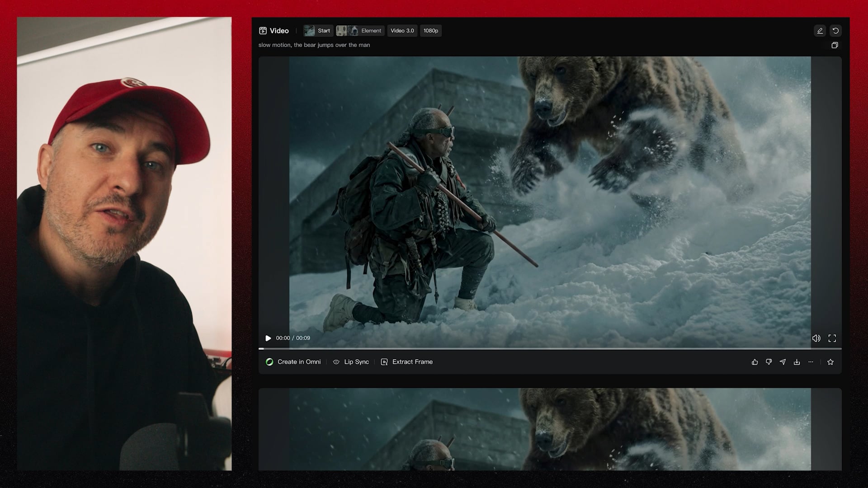Favorite the video with star icon
868x488 pixels.
tap(830, 362)
